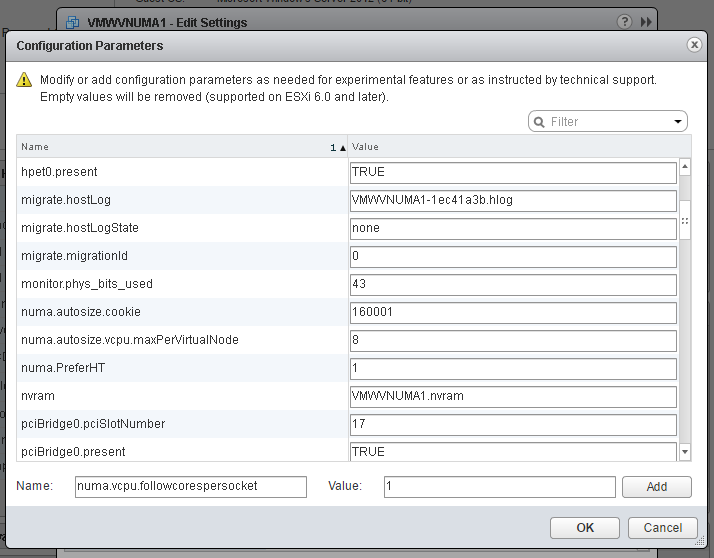Cancel the configuration changes
Screen dimensions: 714x558
click(x=662, y=527)
